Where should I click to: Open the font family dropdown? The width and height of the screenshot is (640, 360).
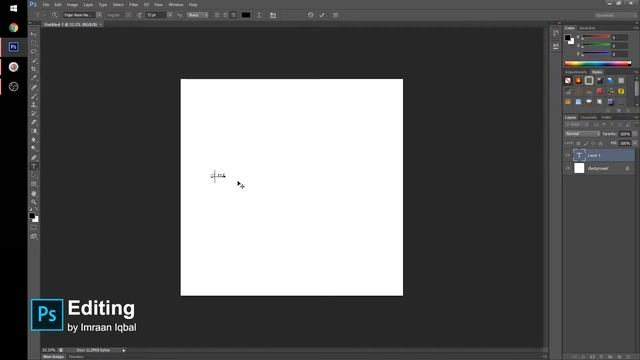(x=99, y=15)
